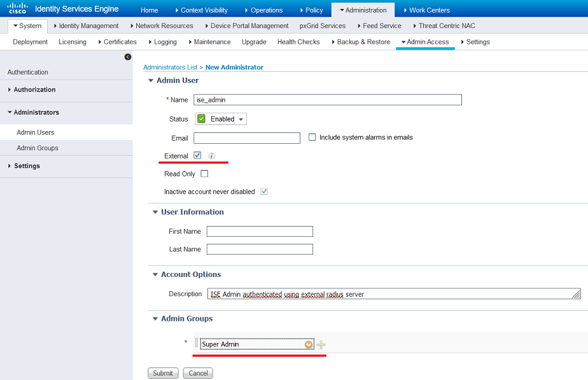Viewport: 588px width, 380px height.
Task: Open the top Settings menu
Action: tap(475, 41)
